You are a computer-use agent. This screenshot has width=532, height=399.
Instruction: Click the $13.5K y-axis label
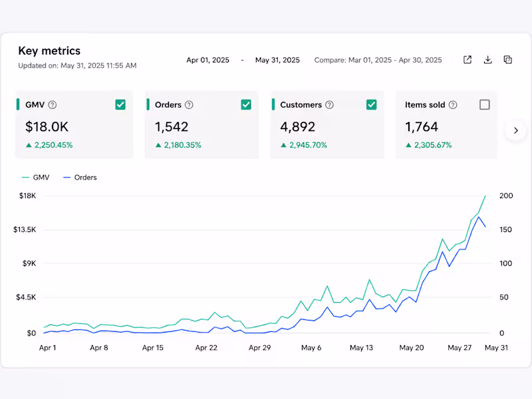click(25, 229)
